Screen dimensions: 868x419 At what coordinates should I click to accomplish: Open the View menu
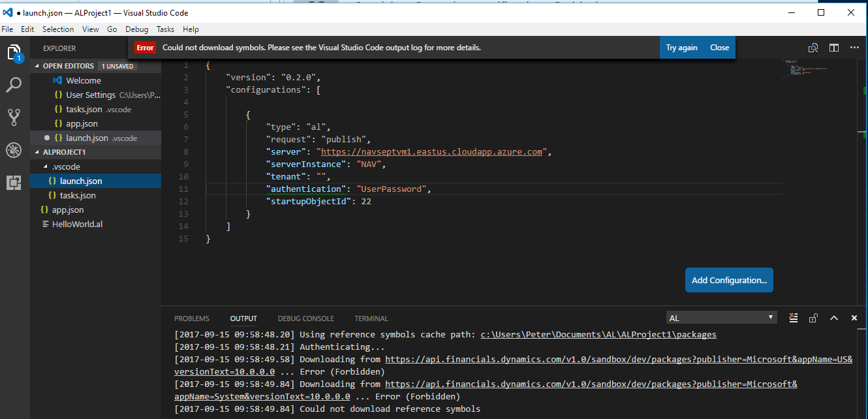point(91,29)
